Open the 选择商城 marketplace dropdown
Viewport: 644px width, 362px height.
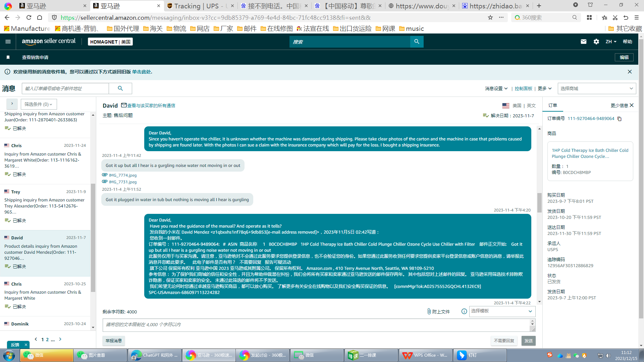[x=597, y=88]
